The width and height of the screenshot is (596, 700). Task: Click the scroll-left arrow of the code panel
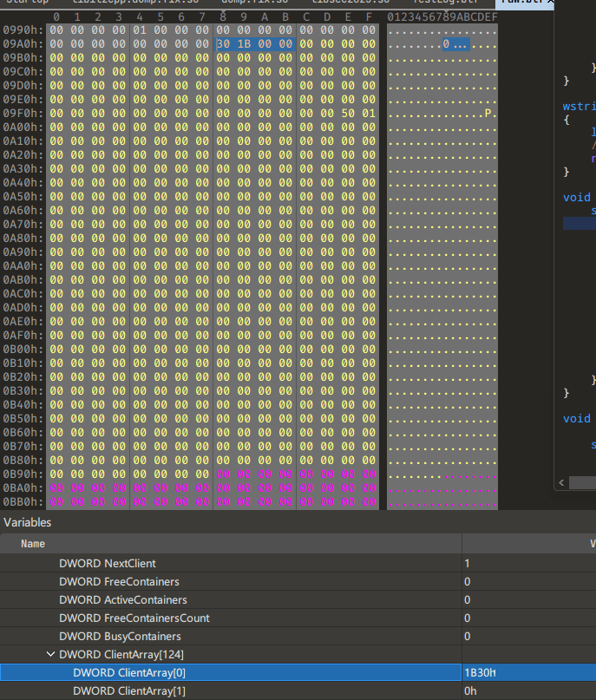[x=561, y=482]
